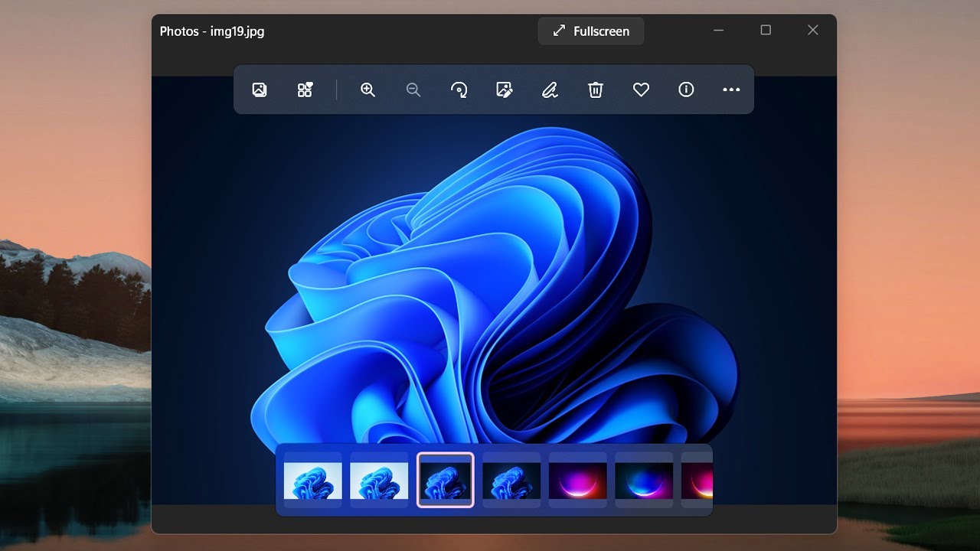Delete the photo with trash icon

tap(596, 90)
